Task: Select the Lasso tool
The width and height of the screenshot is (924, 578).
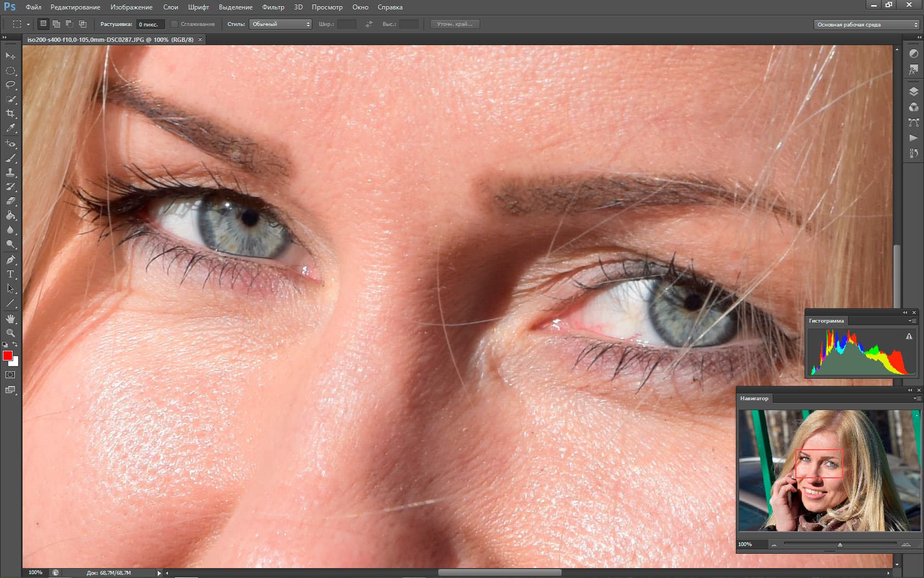Action: point(10,85)
